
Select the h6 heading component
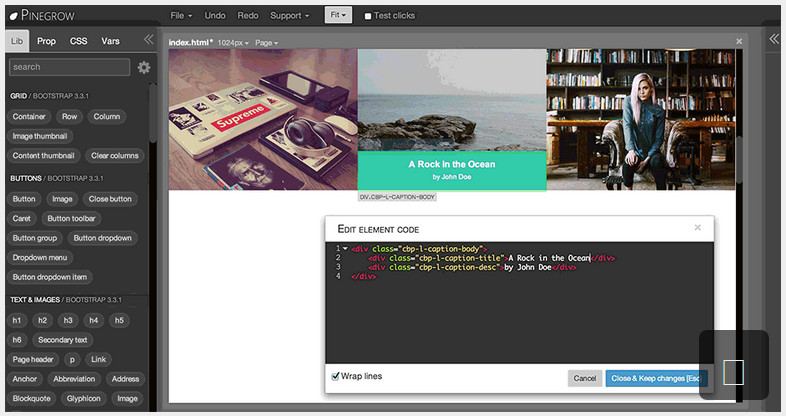click(x=17, y=340)
